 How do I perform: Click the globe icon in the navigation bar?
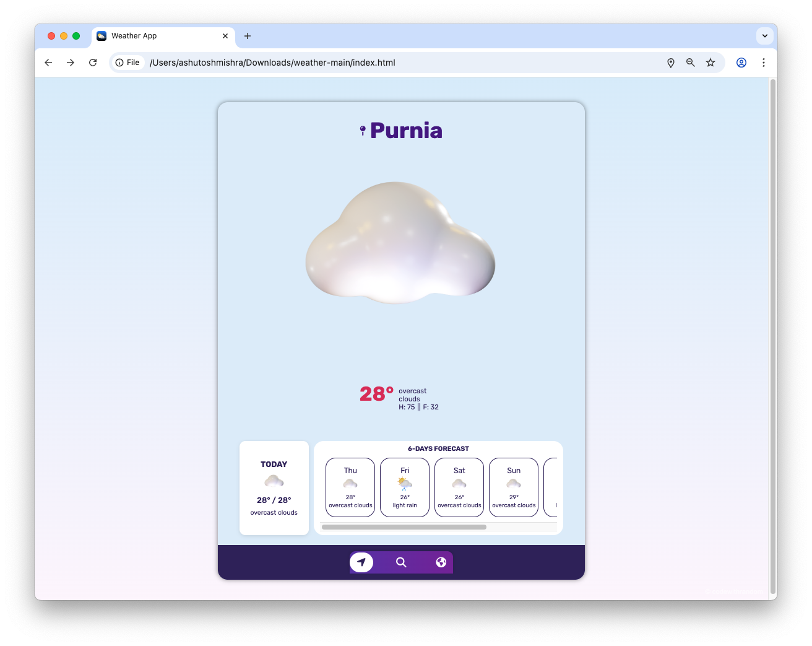tap(441, 562)
